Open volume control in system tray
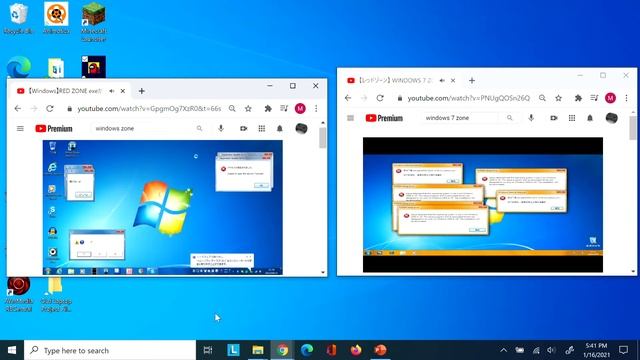The height and width of the screenshot is (360, 640). pos(551,350)
